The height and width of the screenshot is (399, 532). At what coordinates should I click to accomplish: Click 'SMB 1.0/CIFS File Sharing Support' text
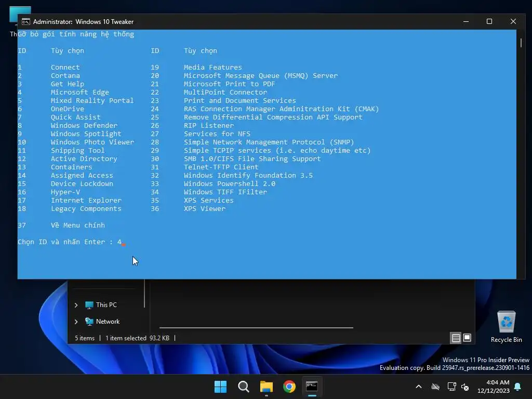252,159
